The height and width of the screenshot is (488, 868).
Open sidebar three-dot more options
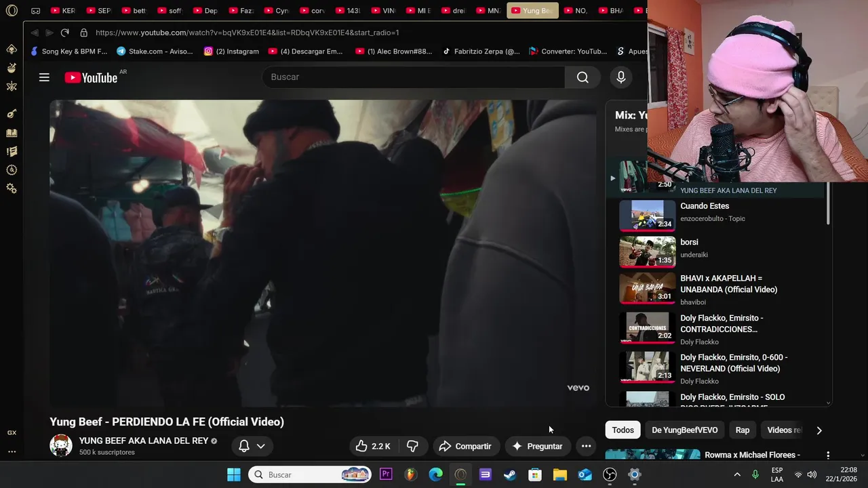tap(12, 451)
